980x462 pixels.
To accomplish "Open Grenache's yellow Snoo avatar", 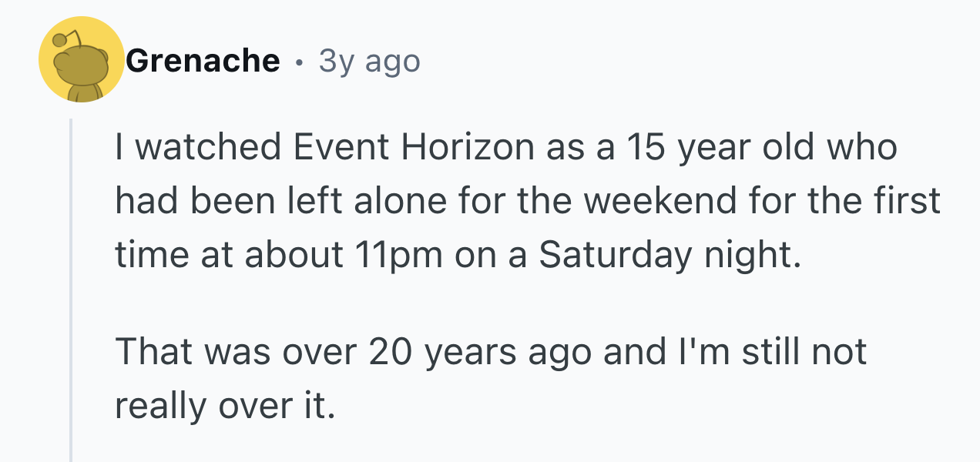I will coord(82,60).
